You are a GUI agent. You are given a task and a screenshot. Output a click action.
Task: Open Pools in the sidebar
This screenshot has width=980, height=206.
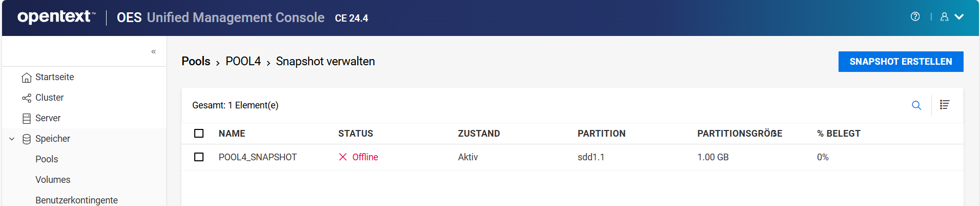tap(47, 159)
